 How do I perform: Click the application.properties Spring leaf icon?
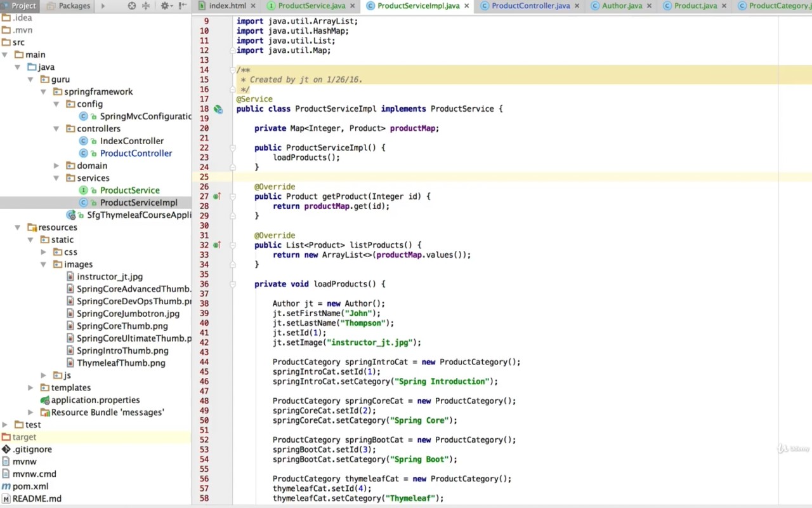[44, 400]
